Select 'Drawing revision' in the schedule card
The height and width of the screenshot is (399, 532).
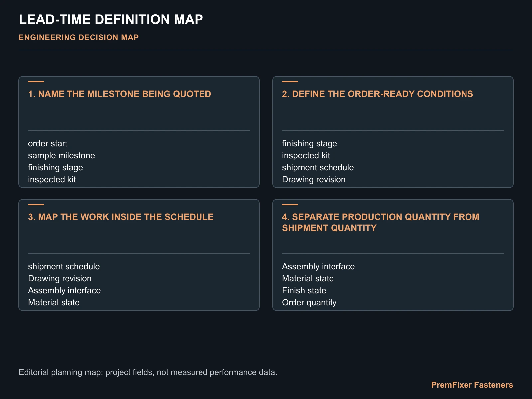point(60,278)
